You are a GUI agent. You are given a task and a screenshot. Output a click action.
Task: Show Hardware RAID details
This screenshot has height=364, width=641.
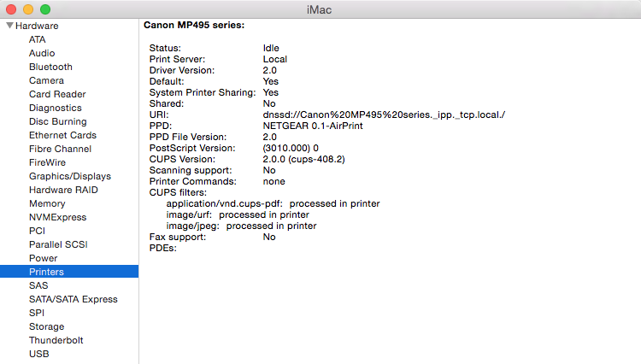pos(63,190)
